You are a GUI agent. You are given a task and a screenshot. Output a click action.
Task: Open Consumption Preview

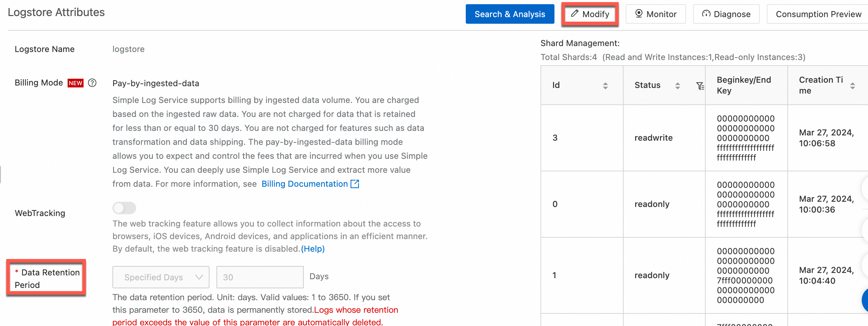click(x=818, y=14)
